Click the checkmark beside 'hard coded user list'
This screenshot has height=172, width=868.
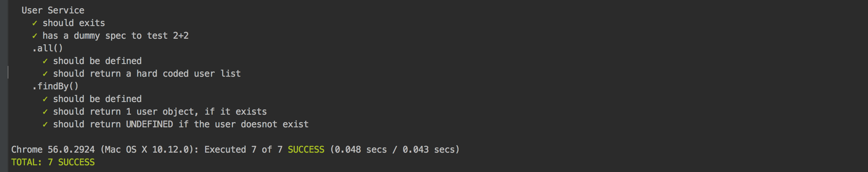pyautogui.click(x=45, y=74)
